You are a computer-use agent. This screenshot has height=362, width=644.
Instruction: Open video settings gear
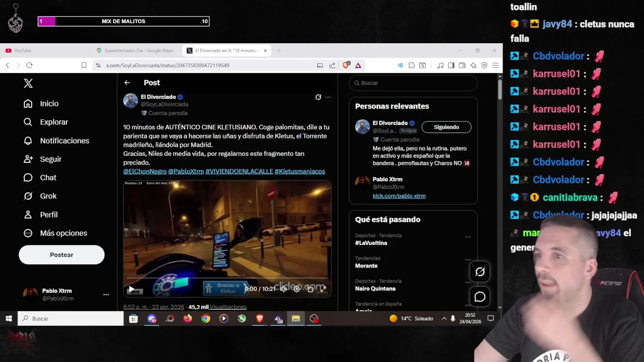click(x=296, y=289)
